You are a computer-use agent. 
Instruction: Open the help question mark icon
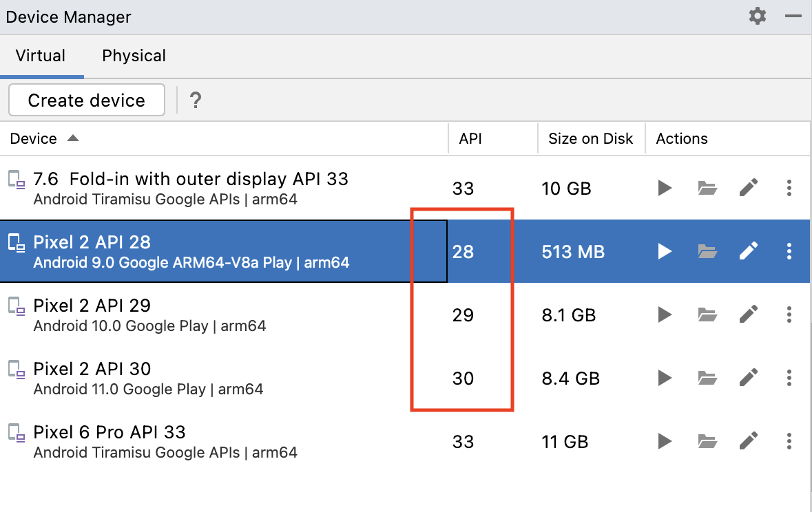[195, 100]
